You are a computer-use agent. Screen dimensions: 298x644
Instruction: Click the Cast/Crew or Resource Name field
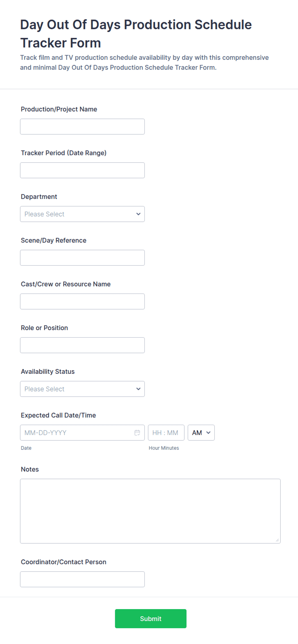pos(82,301)
